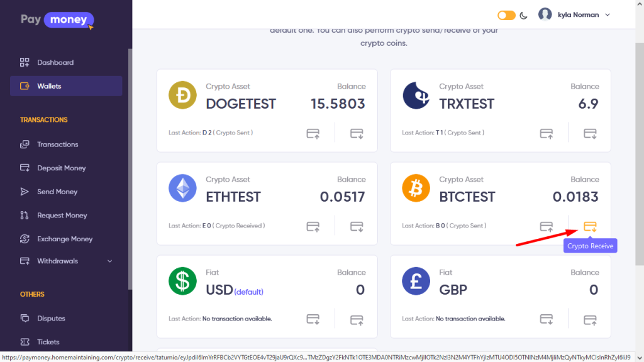
Task: Click the GBP wallet withdraw icon
Action: 590,319
